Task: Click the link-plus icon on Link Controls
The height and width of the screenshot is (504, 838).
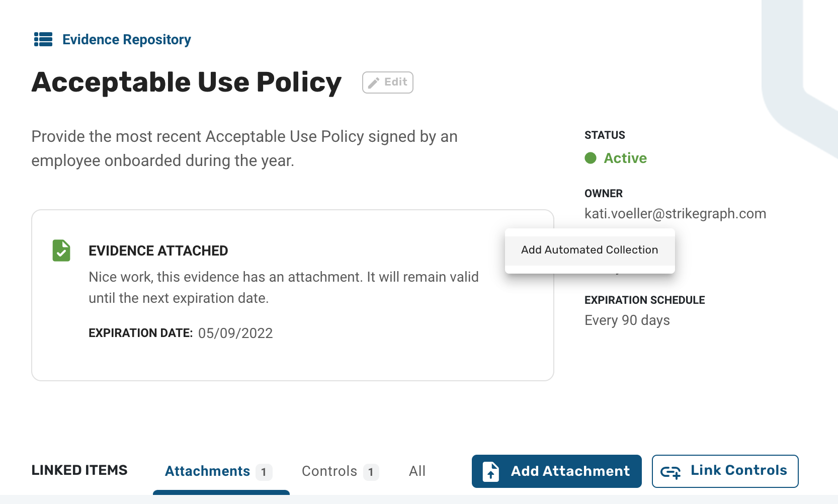Action: click(671, 472)
